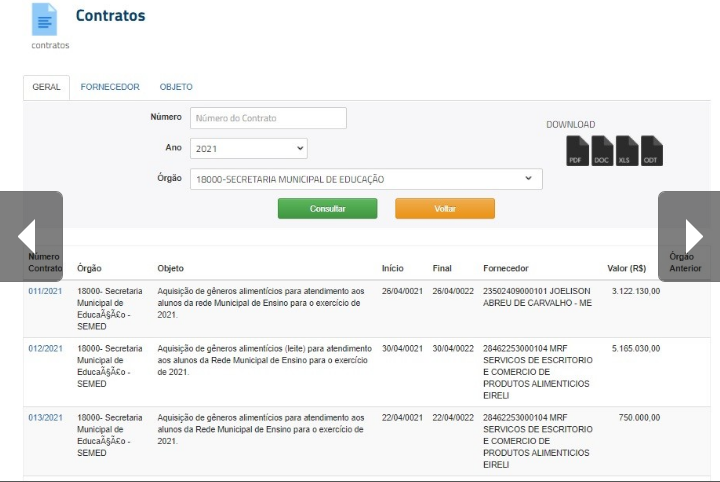The width and height of the screenshot is (720, 482).
Task: Select the value 3.122.130,00
Action: pos(636,291)
